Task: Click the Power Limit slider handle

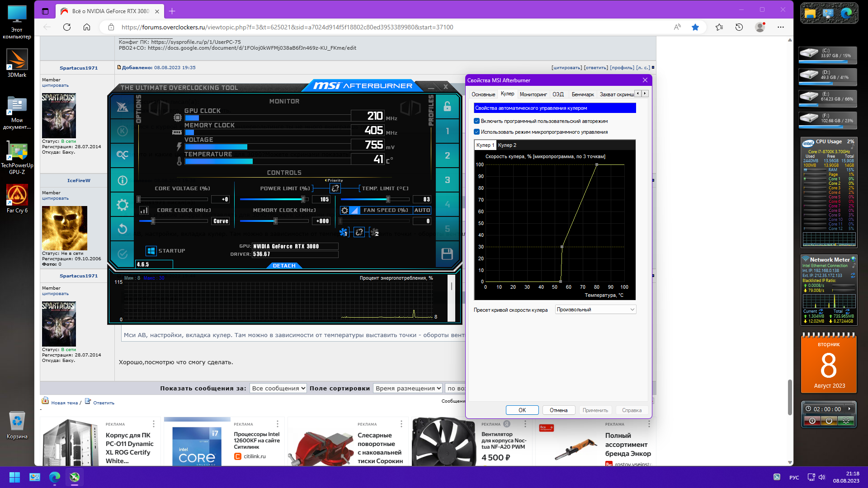Action: 303,199
